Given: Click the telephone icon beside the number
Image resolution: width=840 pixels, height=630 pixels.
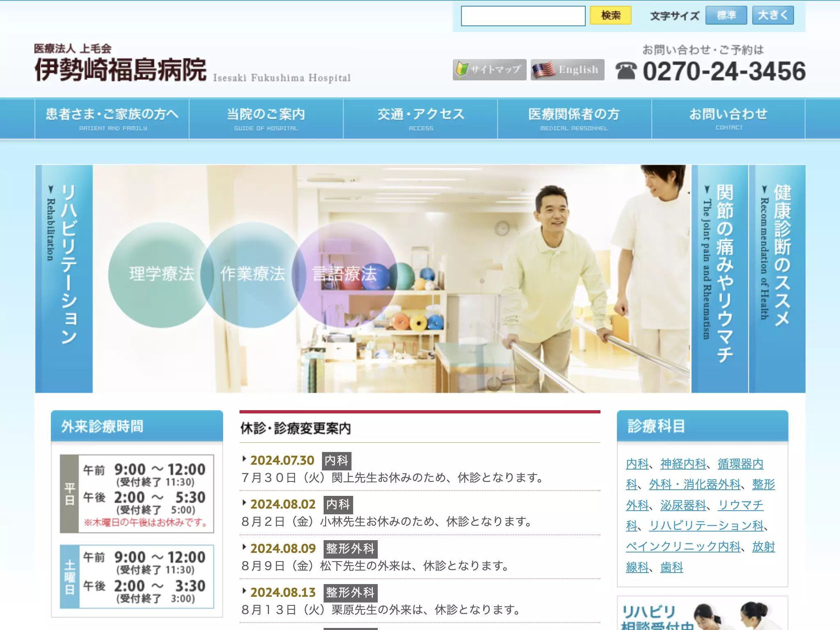Looking at the screenshot, I should coord(626,71).
